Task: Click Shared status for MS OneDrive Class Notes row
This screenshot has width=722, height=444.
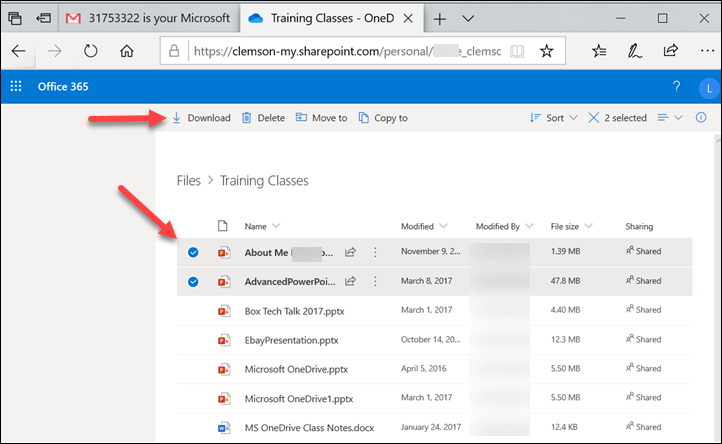Action: tap(644, 426)
